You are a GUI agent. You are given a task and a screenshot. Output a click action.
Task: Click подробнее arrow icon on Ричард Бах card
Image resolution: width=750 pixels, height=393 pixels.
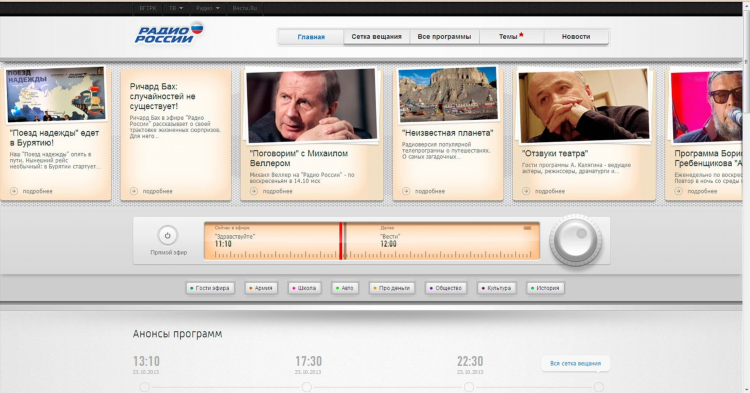(x=133, y=191)
